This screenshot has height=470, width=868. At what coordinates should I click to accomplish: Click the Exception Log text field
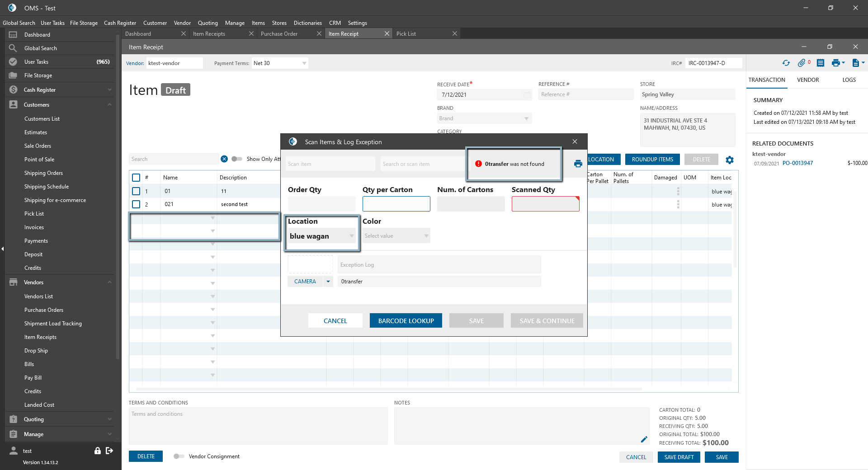coord(439,265)
